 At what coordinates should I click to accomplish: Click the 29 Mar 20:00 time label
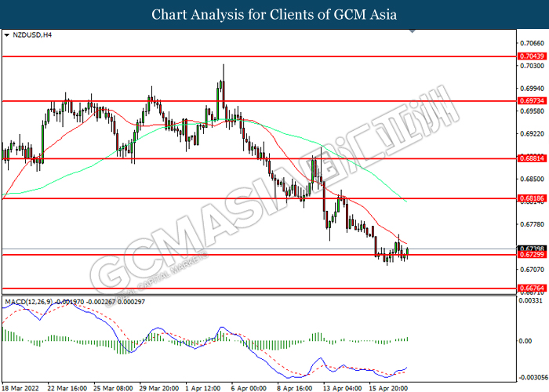159,389
